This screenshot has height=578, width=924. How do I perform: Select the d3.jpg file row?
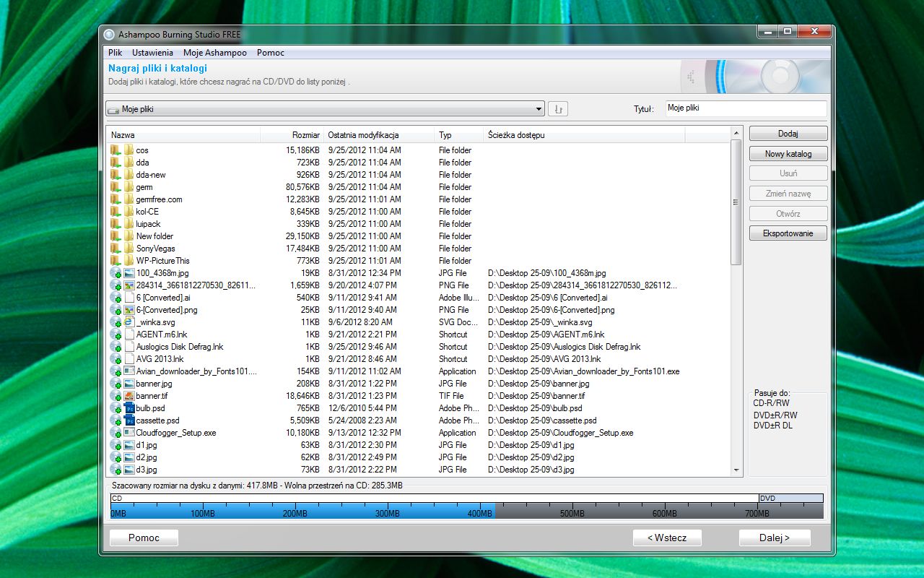coord(419,470)
